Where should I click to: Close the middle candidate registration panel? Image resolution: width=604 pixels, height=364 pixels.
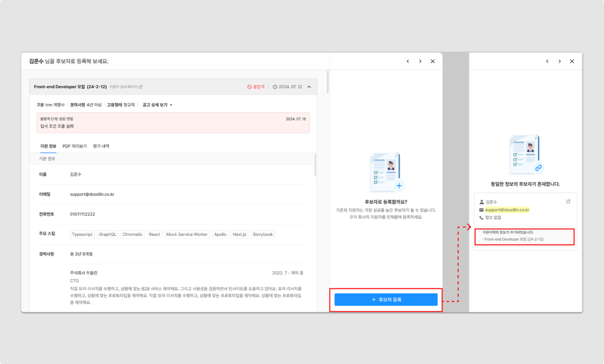[x=433, y=61]
